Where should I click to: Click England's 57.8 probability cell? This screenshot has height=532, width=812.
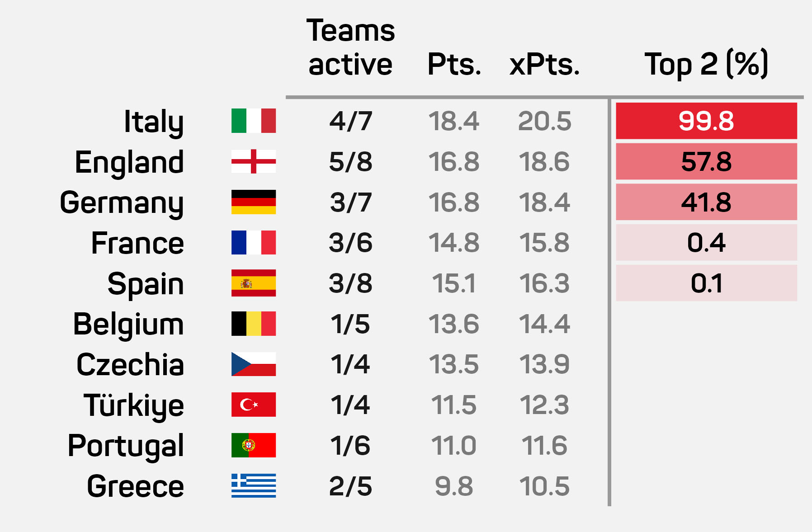[x=706, y=161]
